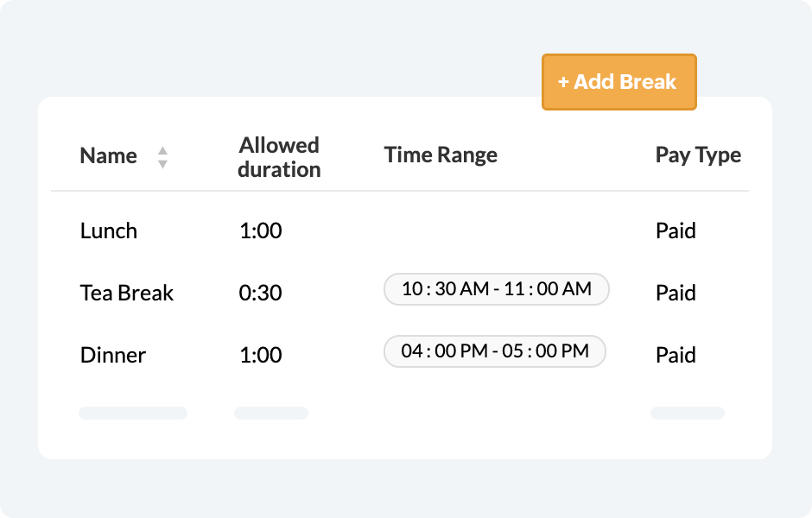Click Dinner's 1:00 allowed duration

click(260, 355)
